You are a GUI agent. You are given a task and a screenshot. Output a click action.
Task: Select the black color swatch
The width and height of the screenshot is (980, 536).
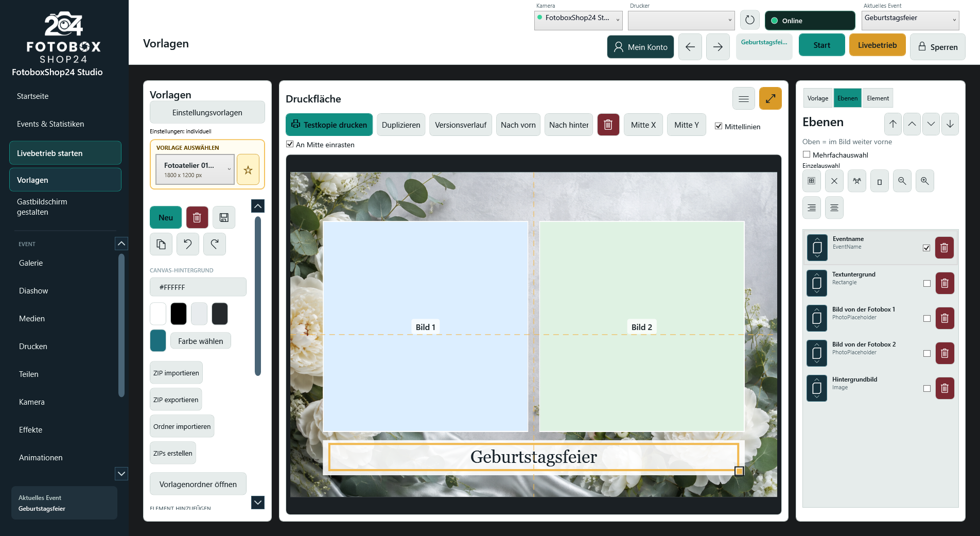[179, 314]
